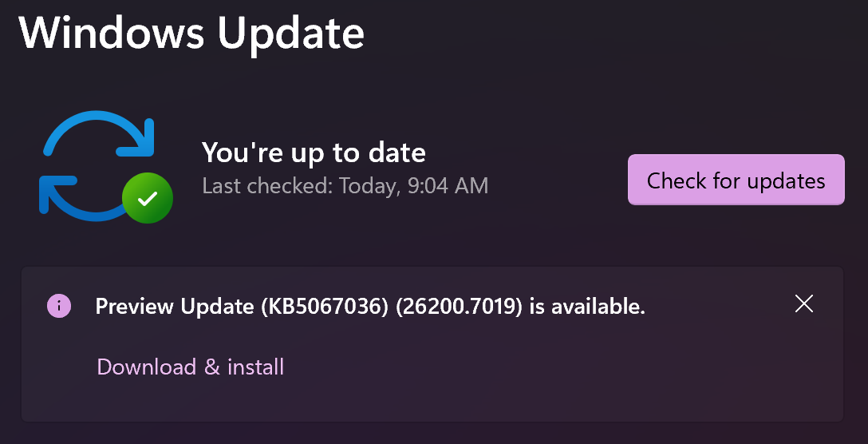Click the "is available." text
Screen dimensions: 868x444
coord(587,306)
